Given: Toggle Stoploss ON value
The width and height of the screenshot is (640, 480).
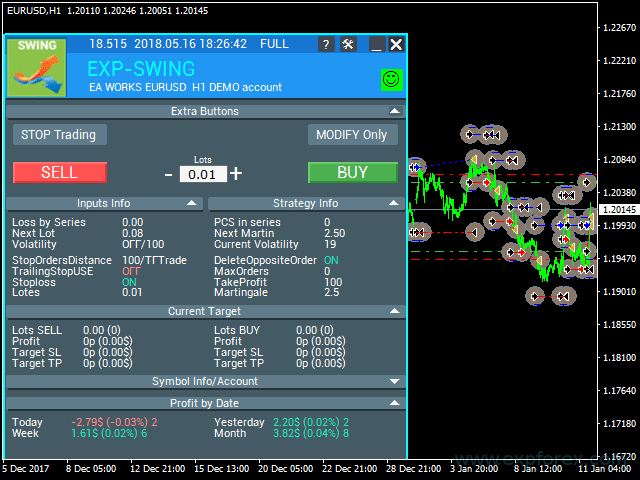Looking at the screenshot, I should (129, 282).
